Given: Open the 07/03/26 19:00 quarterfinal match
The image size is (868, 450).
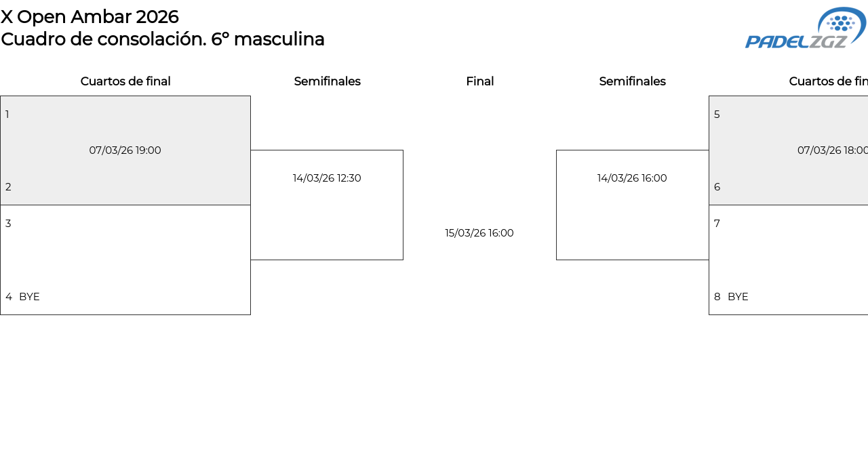Looking at the screenshot, I should 125,150.
